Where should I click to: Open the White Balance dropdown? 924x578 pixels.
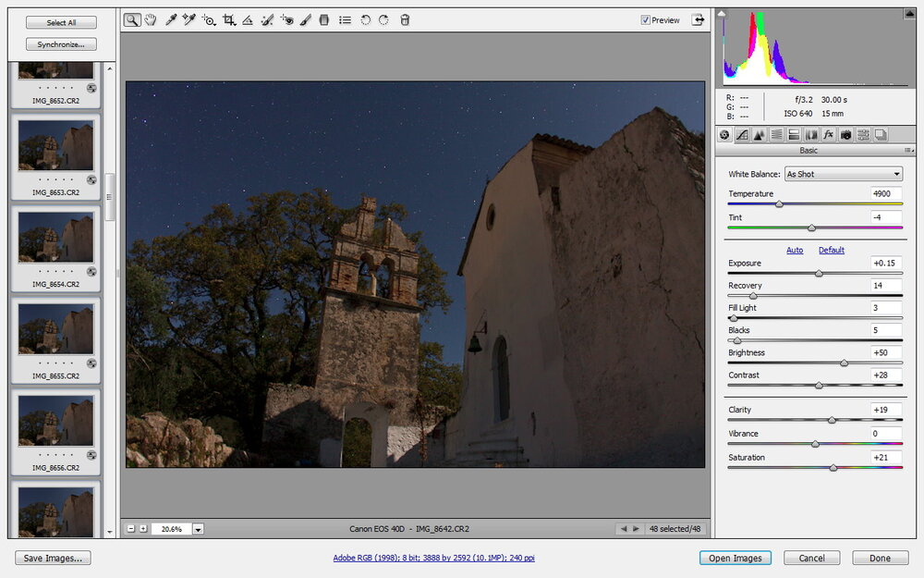click(842, 174)
